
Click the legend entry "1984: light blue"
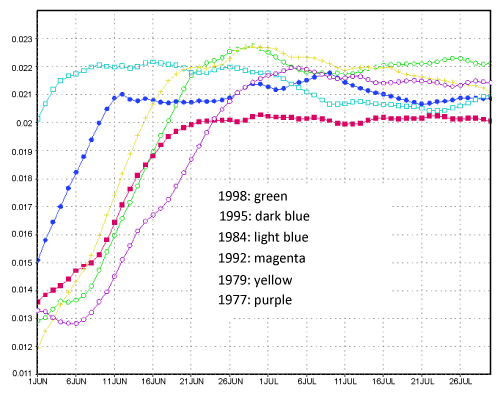tap(263, 237)
